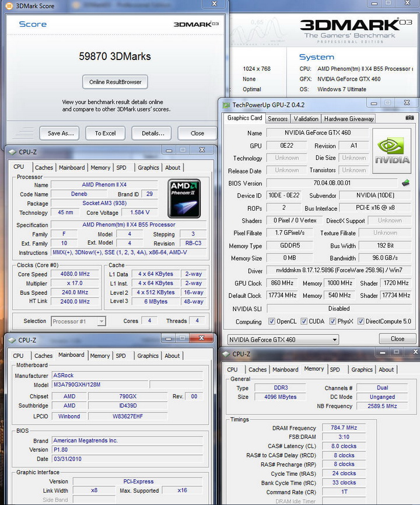Click the To Excel button
The image size is (420, 505).
coord(105,133)
